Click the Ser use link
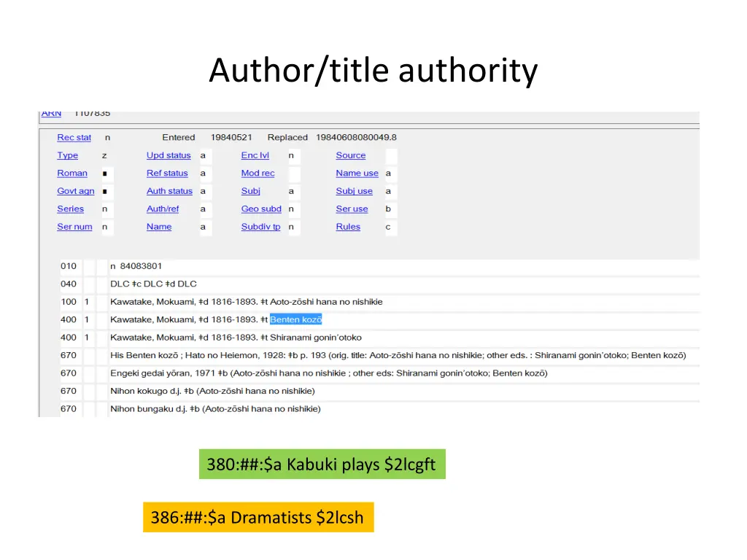 click(352, 209)
